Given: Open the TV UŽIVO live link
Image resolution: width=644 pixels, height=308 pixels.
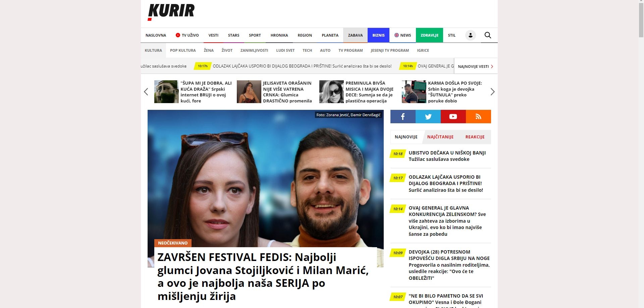Looking at the screenshot, I should click(x=187, y=35).
